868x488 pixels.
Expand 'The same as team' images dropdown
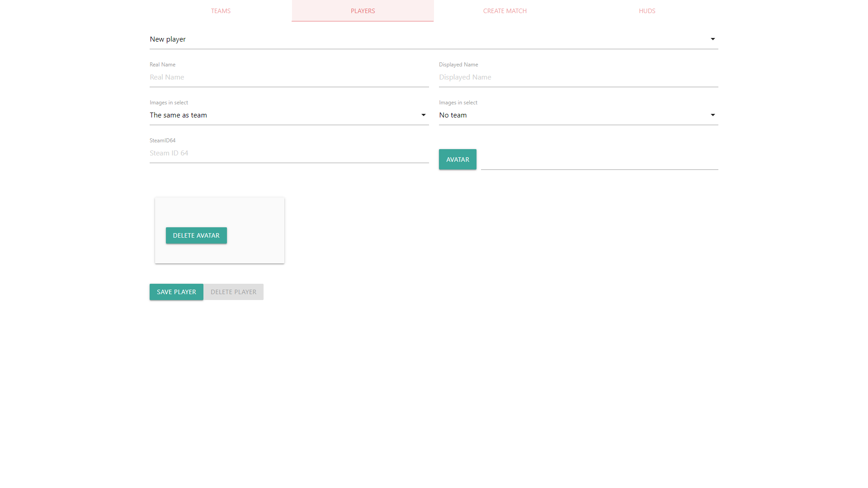pos(178,115)
